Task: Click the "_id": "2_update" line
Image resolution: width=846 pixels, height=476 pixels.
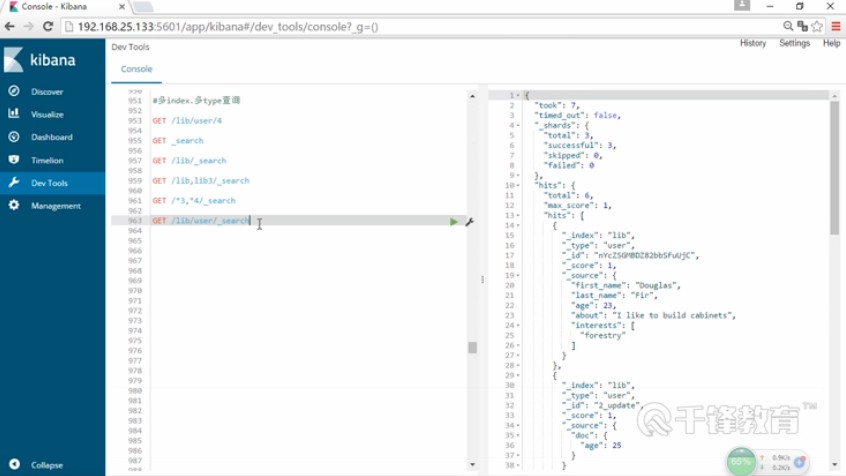Action: 602,405
